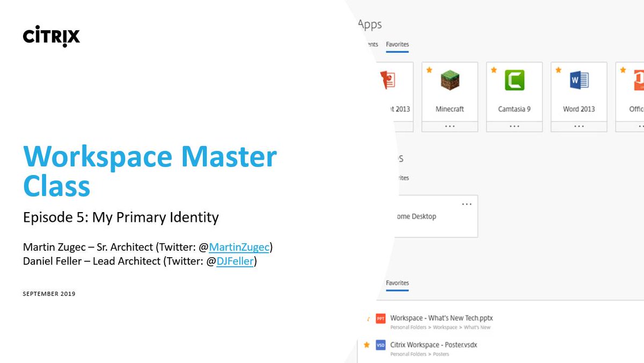The height and width of the screenshot is (363, 644).
Task: Toggle the favorite star on Office tile
Action: [623, 70]
